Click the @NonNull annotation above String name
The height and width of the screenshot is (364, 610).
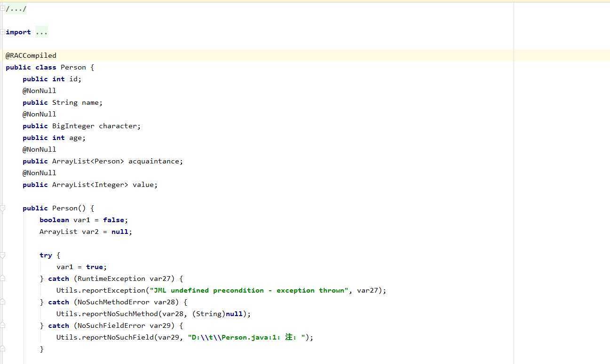click(40, 91)
